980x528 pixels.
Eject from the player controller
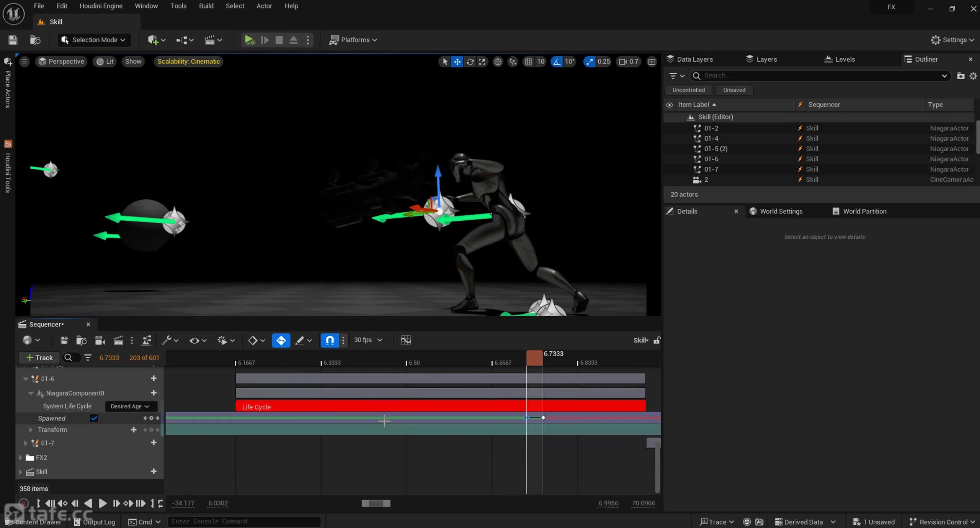[293, 40]
